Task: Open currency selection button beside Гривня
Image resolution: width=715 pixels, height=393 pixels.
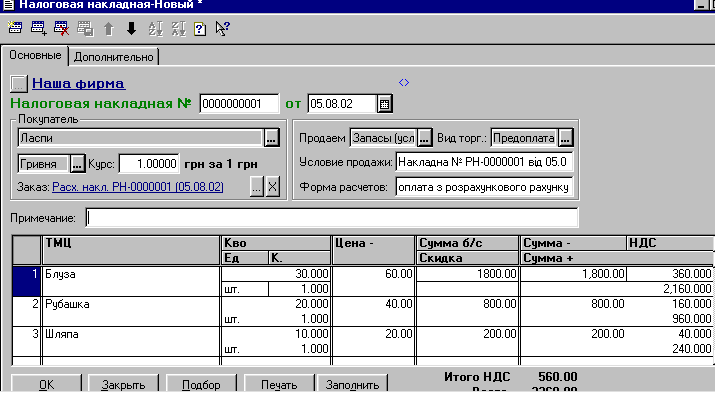Action: coord(77,164)
